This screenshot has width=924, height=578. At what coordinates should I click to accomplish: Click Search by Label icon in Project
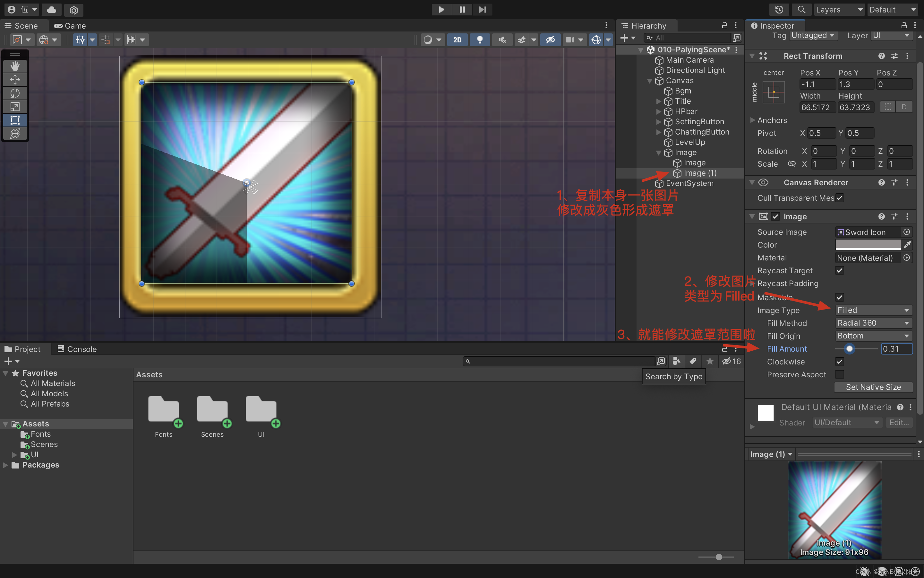693,361
